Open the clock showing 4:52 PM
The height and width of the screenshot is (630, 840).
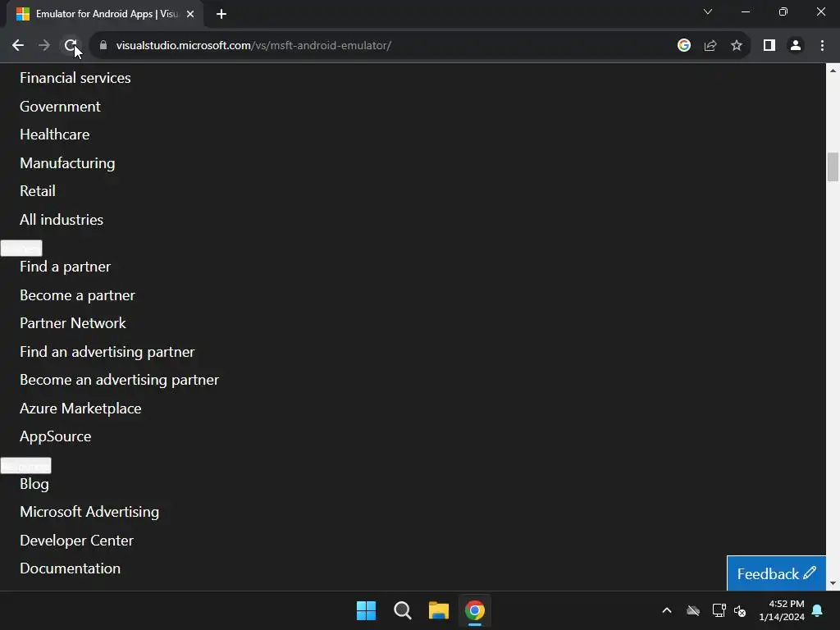pyautogui.click(x=782, y=610)
